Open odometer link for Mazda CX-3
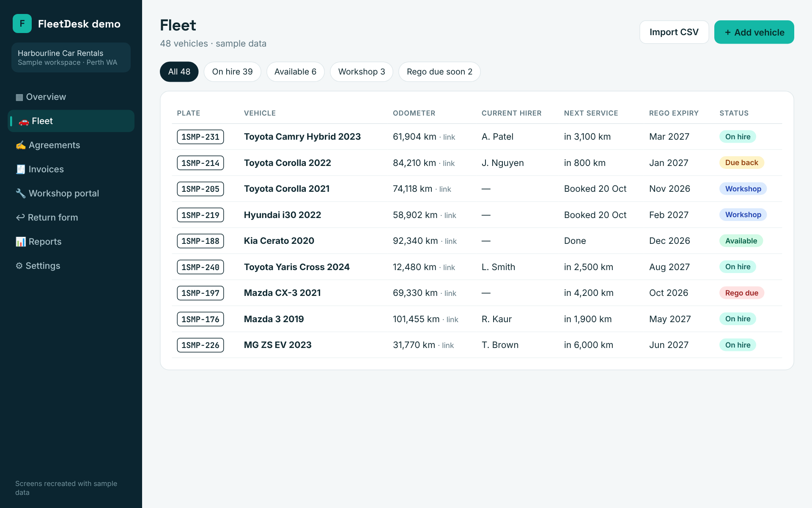The height and width of the screenshot is (508, 812). click(x=450, y=293)
